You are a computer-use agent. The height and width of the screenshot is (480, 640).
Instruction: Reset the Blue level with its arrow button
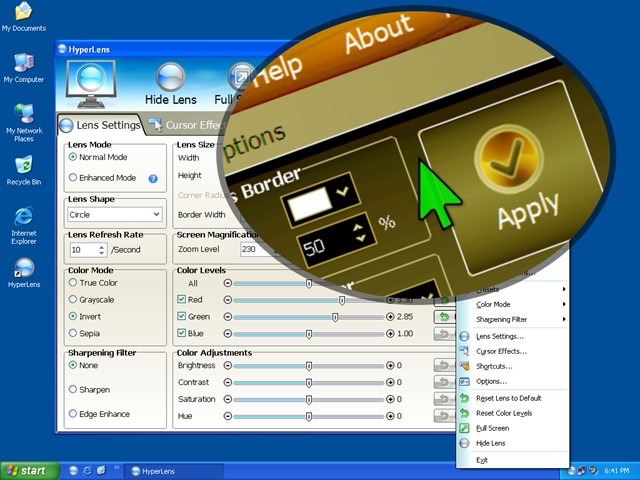(444, 334)
